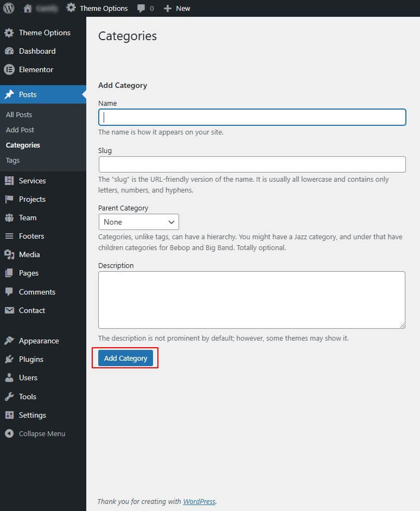420x511 pixels.
Task: Open the New content menu in admin bar
Action: pos(177,9)
